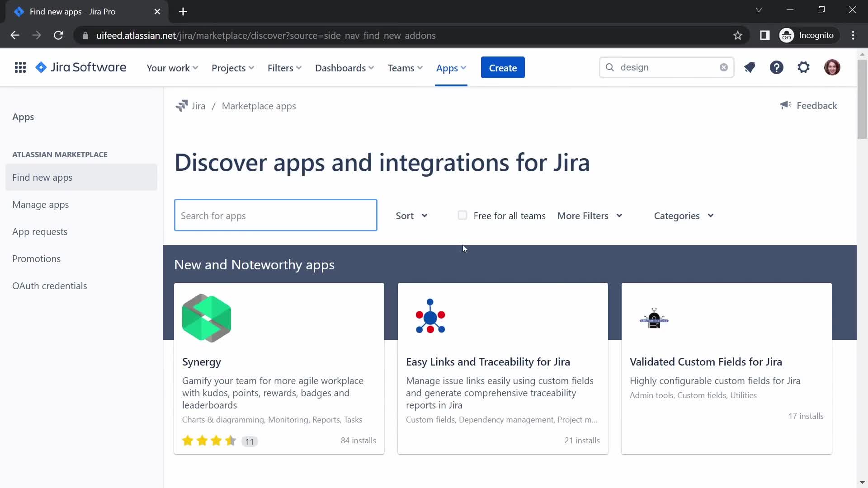Screen dimensions: 868x488
Task: Open the app switcher grid icon
Action: (x=20, y=68)
